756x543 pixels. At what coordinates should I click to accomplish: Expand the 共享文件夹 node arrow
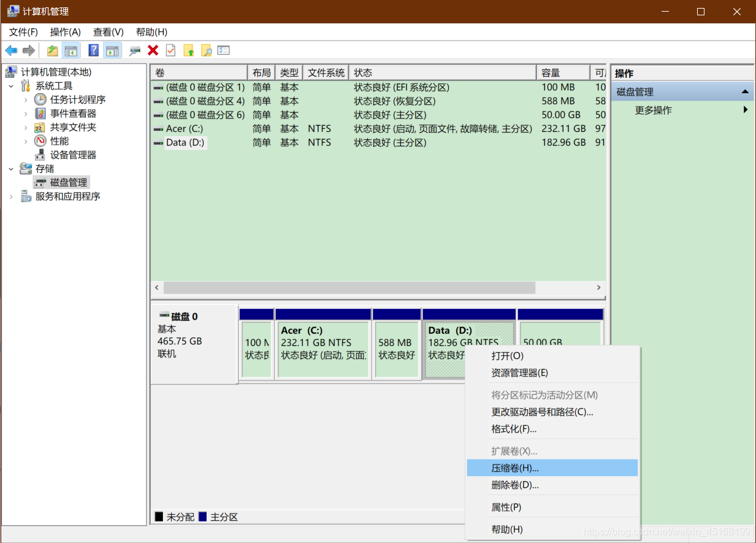26,127
